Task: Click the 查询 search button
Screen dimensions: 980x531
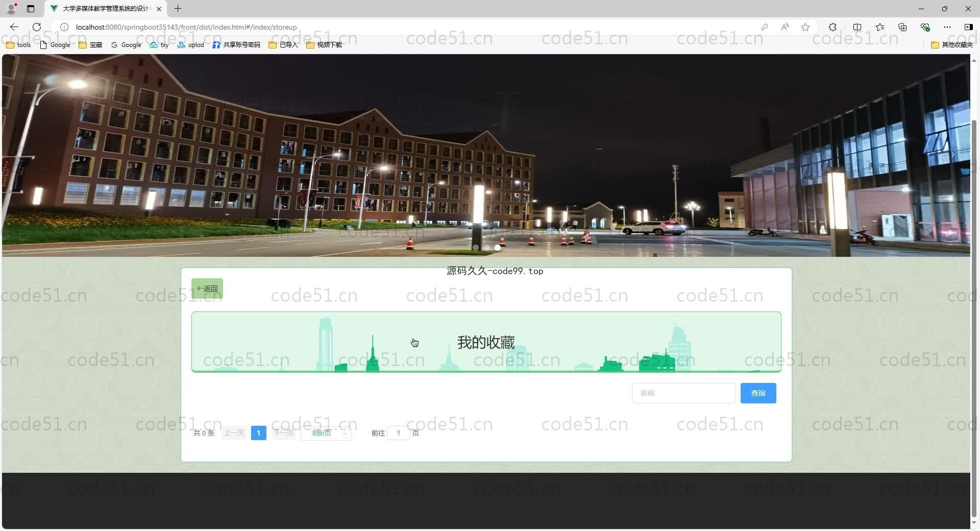Action: click(758, 393)
